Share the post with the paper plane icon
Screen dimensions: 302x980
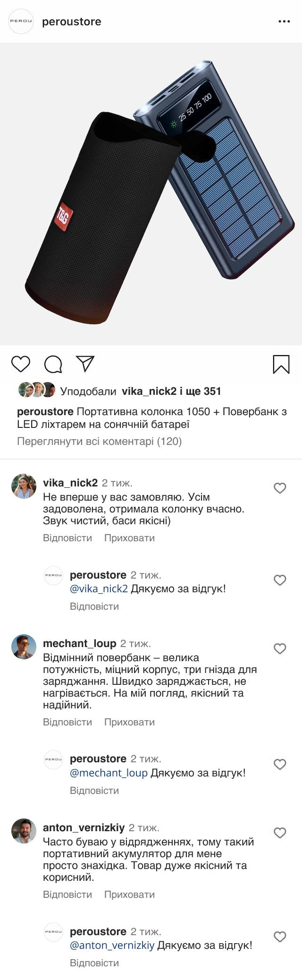click(x=85, y=363)
